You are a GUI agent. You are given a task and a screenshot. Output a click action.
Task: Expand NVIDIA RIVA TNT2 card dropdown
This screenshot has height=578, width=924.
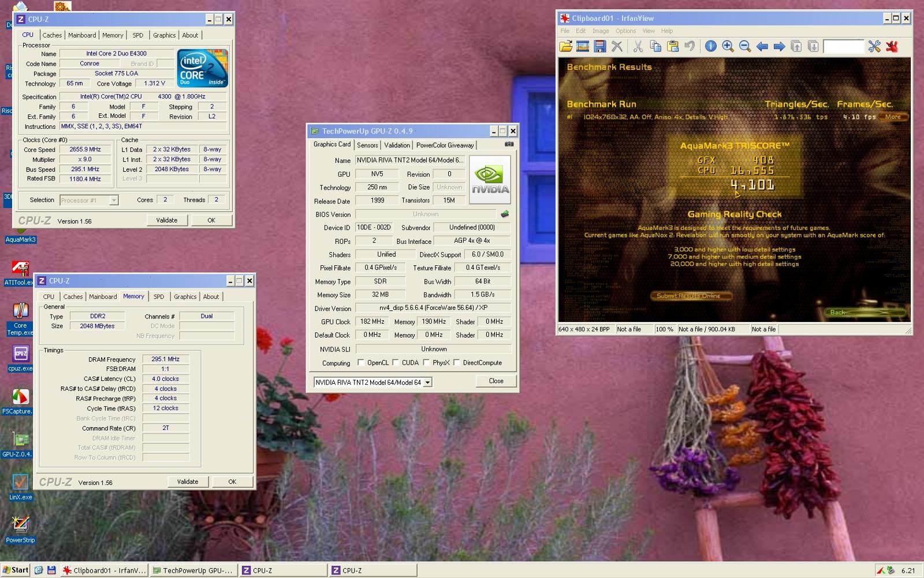tap(427, 383)
